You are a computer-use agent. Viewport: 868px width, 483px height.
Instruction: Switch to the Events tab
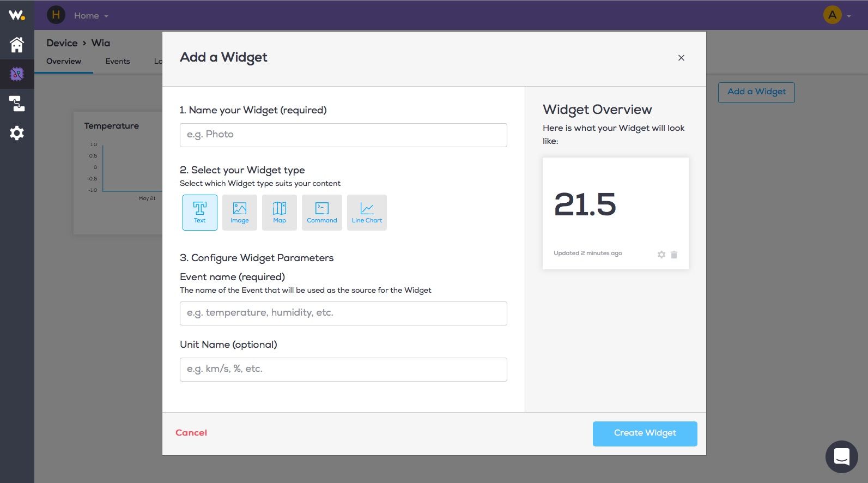tap(118, 61)
